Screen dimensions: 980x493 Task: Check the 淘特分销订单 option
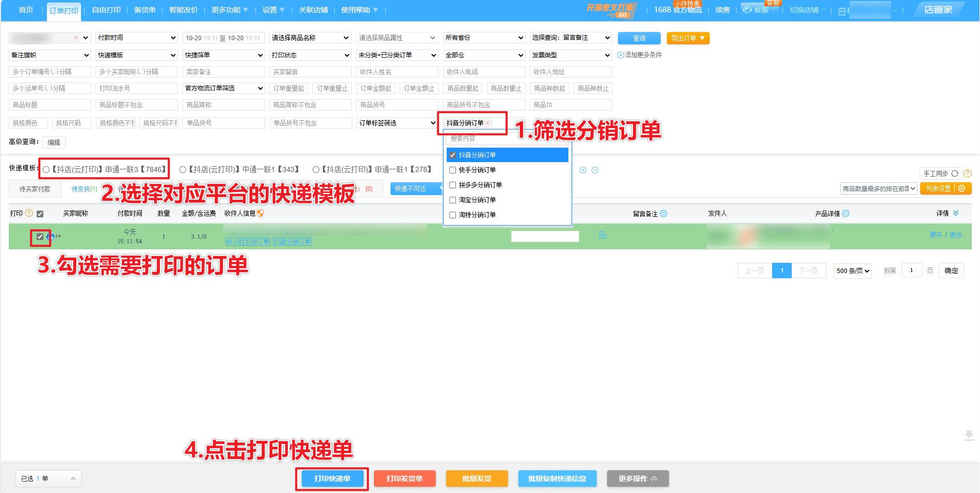tap(452, 215)
